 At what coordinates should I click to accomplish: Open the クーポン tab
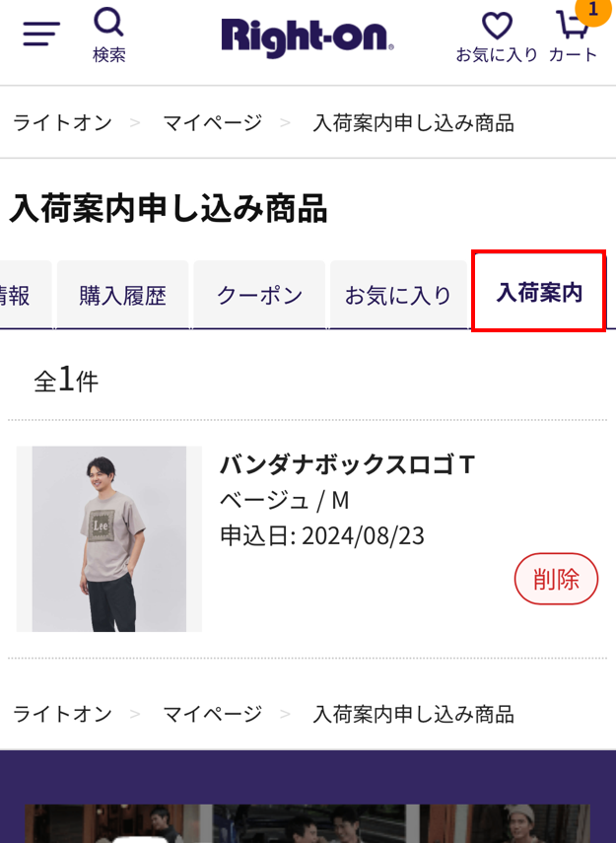(x=258, y=293)
